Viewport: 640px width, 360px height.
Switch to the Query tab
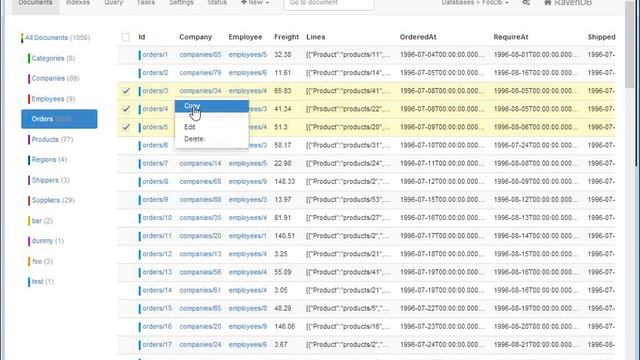pos(113,3)
